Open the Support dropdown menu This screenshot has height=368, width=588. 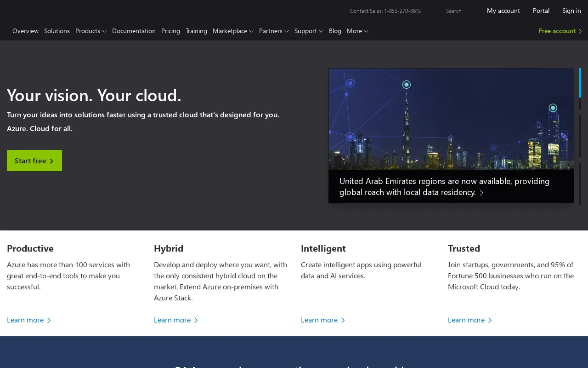[x=309, y=31]
